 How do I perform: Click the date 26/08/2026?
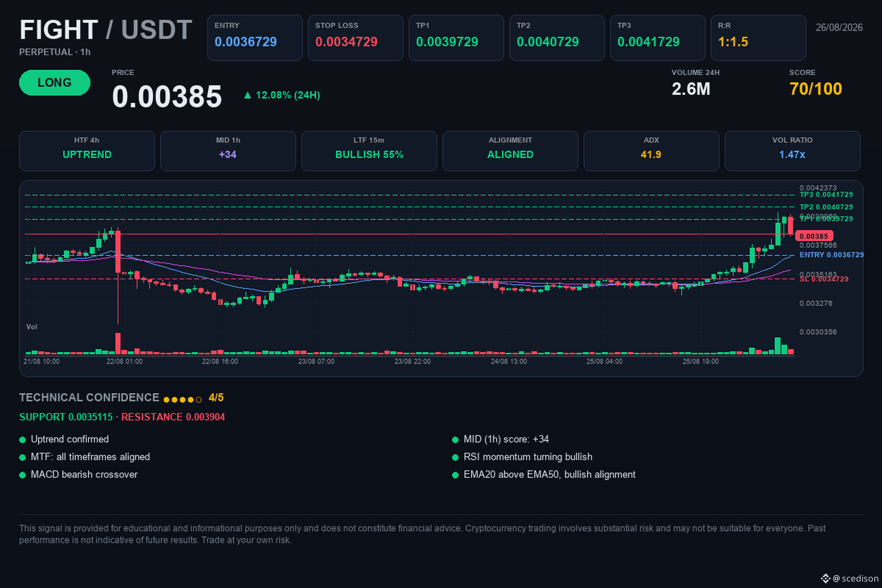click(x=839, y=27)
